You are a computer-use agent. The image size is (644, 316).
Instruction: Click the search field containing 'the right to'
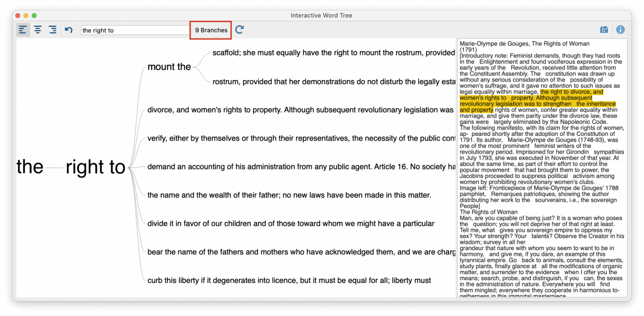pyautogui.click(x=135, y=31)
